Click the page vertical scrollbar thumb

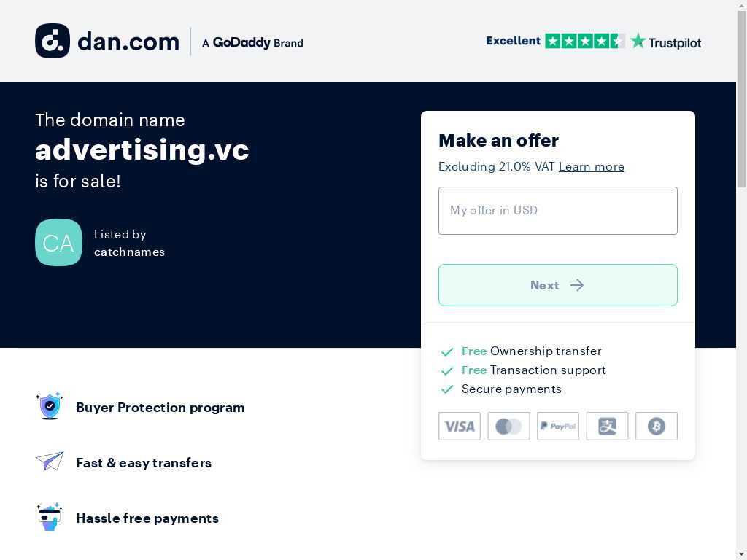741,98
